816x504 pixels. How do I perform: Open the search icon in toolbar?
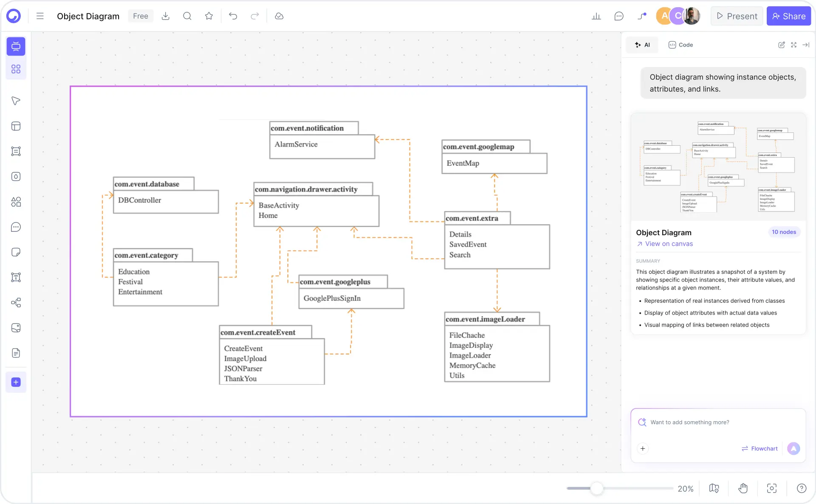coord(187,16)
